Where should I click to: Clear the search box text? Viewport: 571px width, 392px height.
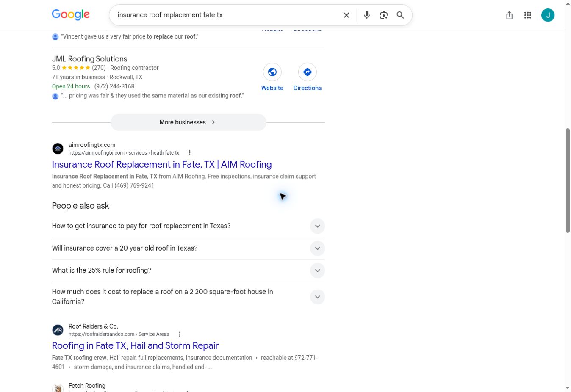346,15
